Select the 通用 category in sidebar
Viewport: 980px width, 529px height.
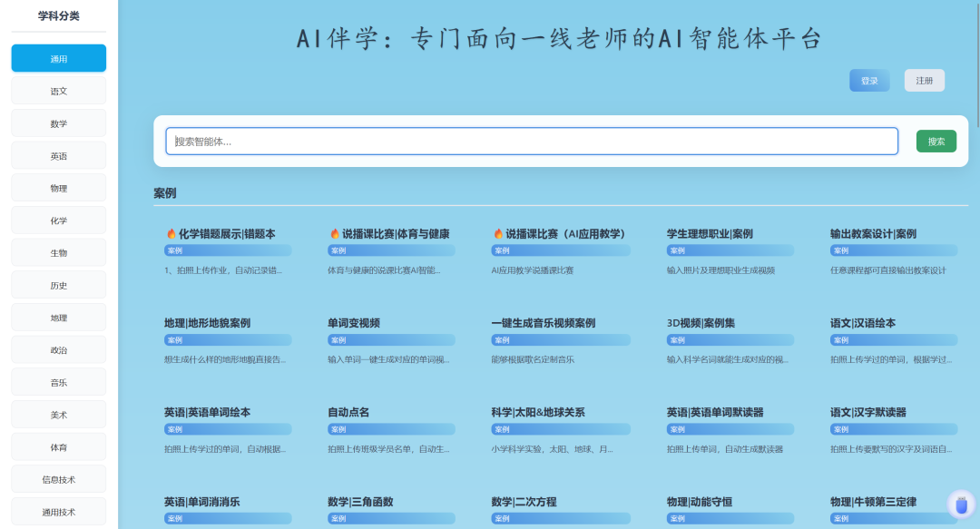pyautogui.click(x=59, y=59)
